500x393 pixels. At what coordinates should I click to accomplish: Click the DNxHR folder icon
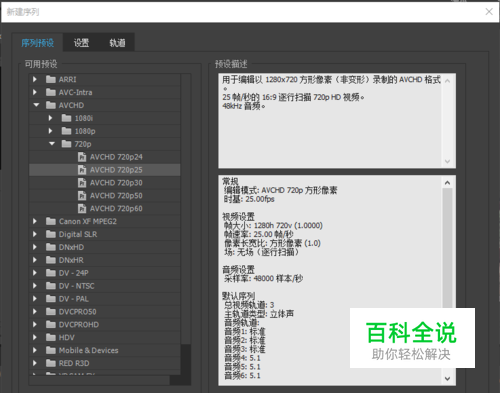pyautogui.click(x=51, y=260)
